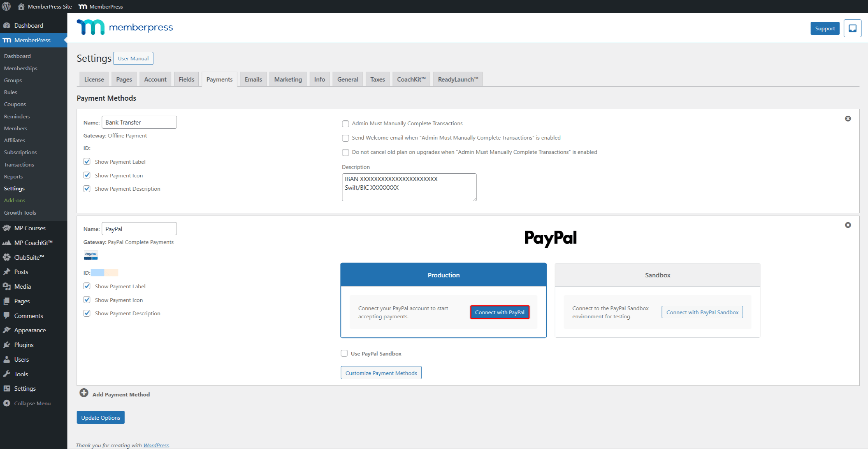Screen dimensions: 868x449
Task: Open MP Courses from the sidebar
Action: [29, 228]
